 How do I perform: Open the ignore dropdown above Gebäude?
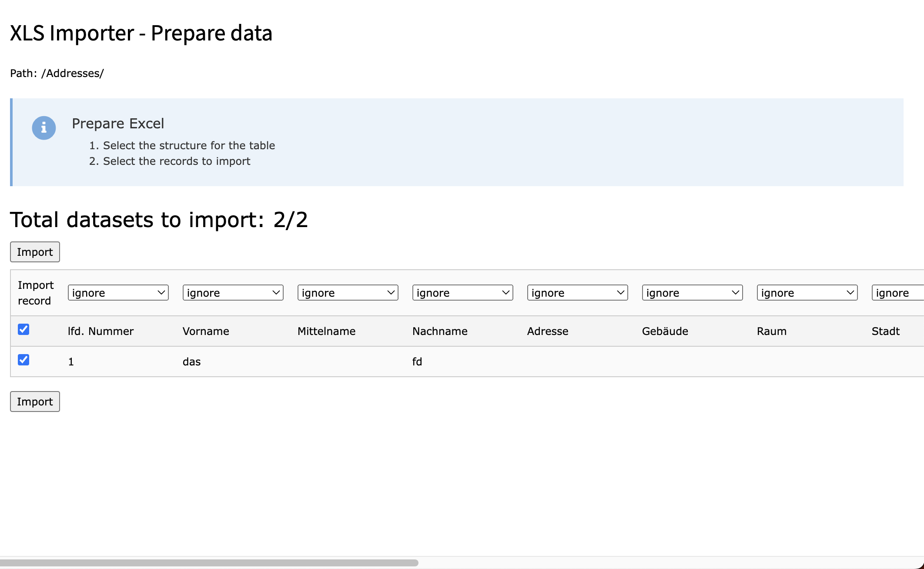point(693,293)
